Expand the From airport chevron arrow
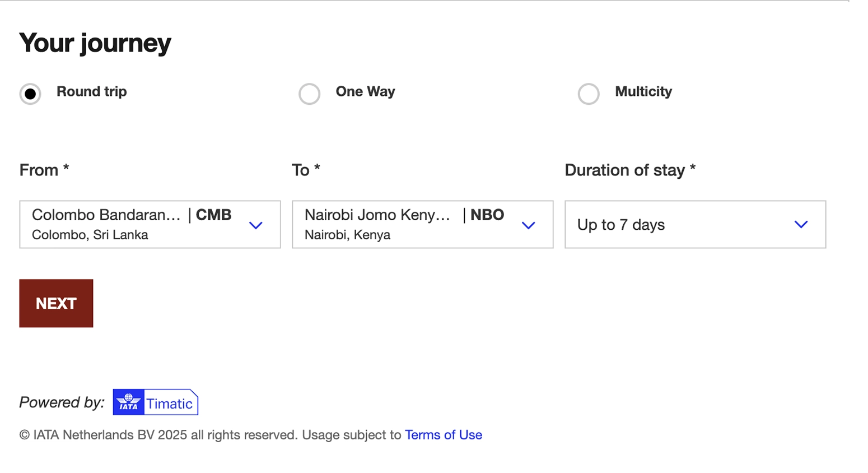Screen dimensions: 868x473 (x=256, y=225)
